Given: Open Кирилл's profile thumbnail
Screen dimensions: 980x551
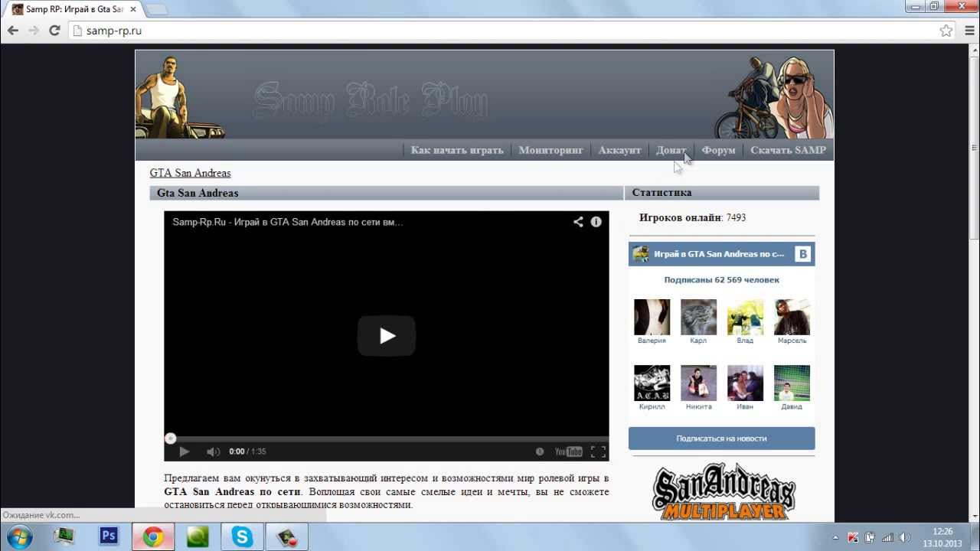Looking at the screenshot, I should pos(652,383).
